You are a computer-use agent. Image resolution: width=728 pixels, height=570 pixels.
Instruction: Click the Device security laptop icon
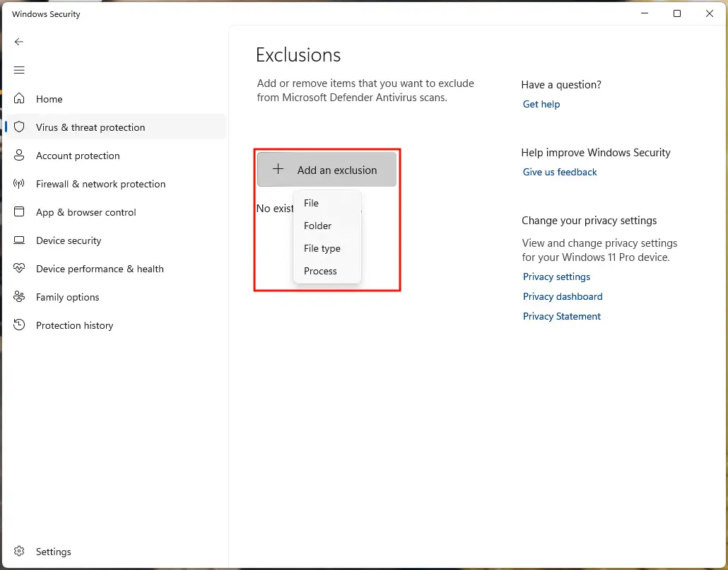coord(19,240)
